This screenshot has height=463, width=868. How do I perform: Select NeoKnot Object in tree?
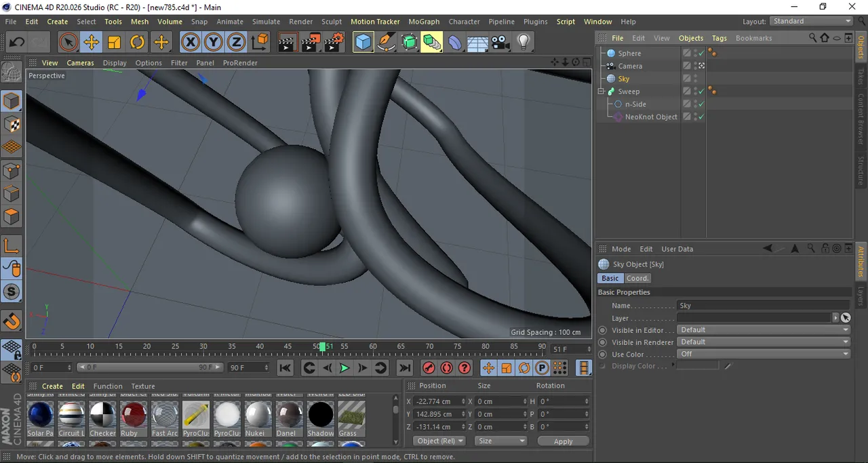click(651, 117)
